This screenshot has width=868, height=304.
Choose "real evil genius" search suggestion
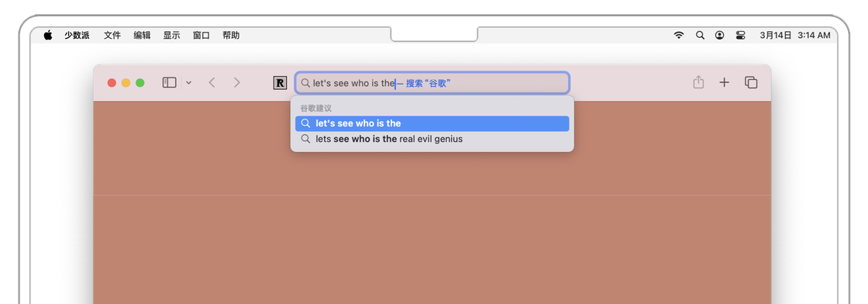coord(432,139)
